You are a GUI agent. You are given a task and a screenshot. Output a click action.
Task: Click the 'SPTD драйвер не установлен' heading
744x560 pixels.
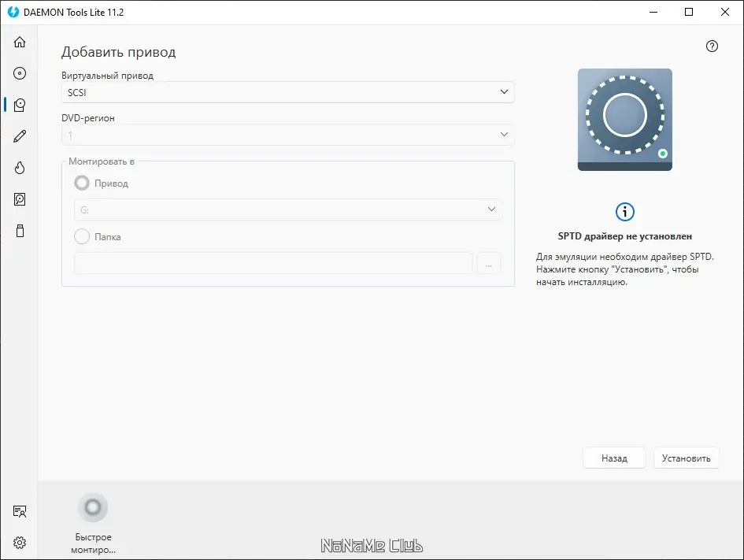[x=624, y=236]
